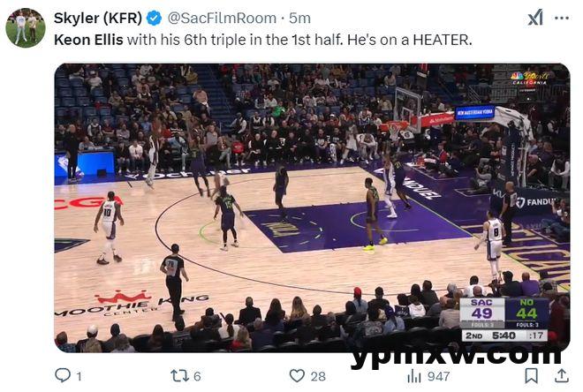Expand the three-dot more options menu
583x392 pixels.
[562, 18]
